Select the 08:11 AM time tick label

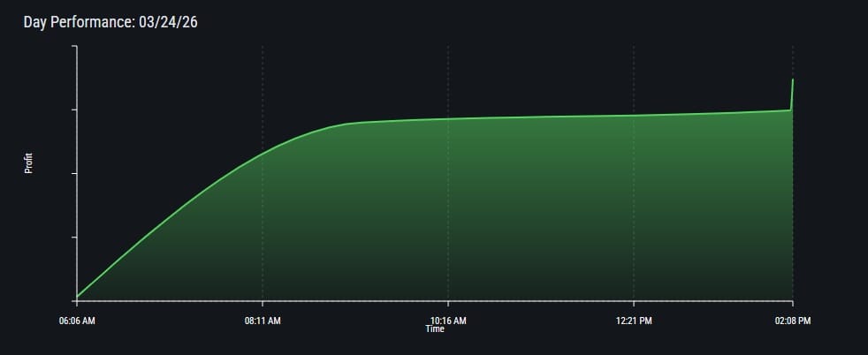click(263, 320)
